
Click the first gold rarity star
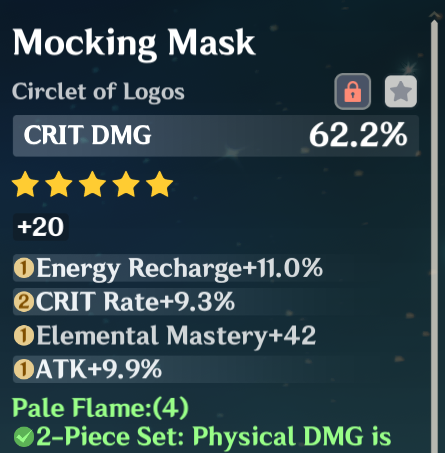pyautogui.click(x=25, y=184)
